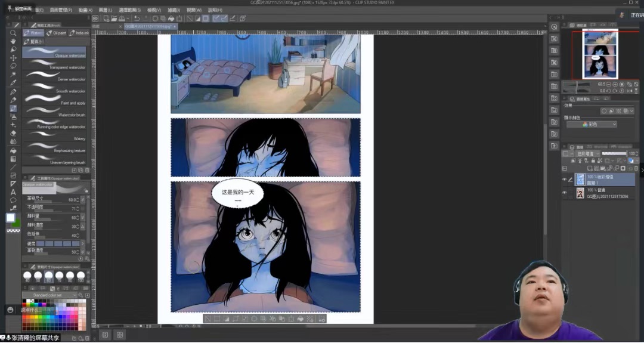Viewport: 644px width, 343px height.
Task: Select the Lasso selection tool
Action: tap(13, 66)
